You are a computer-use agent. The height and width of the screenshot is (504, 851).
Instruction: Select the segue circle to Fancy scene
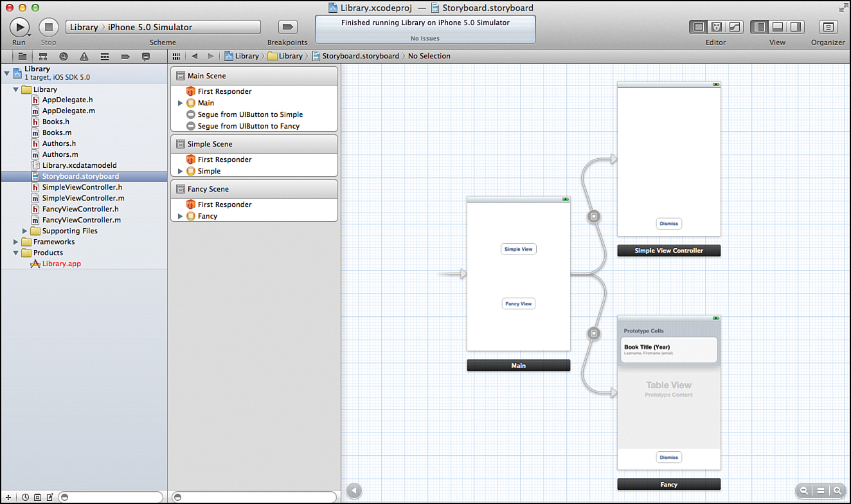pyautogui.click(x=594, y=334)
